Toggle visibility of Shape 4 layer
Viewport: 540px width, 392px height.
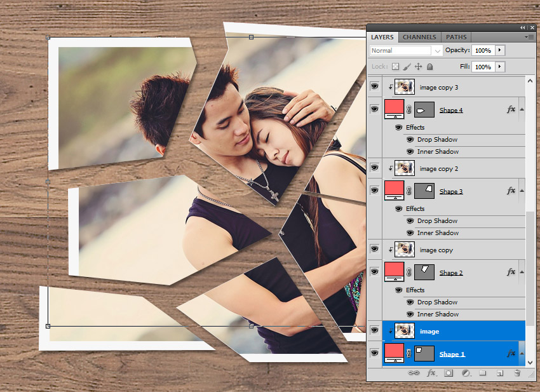[x=374, y=109]
